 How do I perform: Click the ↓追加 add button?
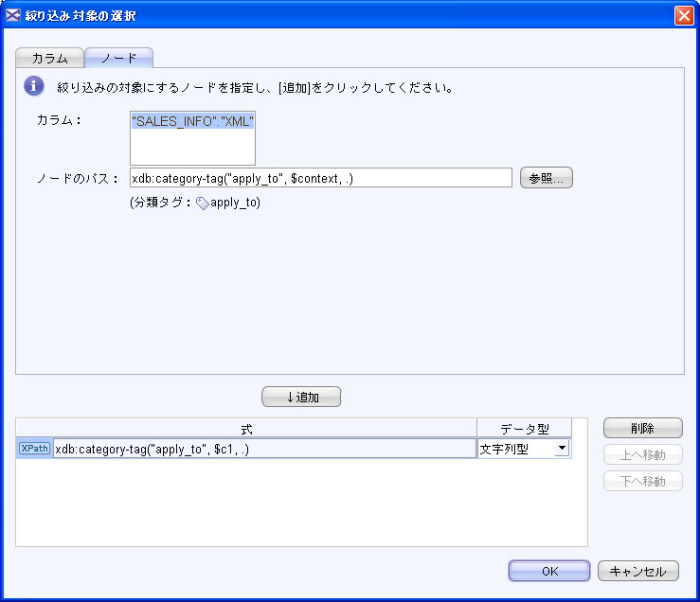(x=301, y=397)
